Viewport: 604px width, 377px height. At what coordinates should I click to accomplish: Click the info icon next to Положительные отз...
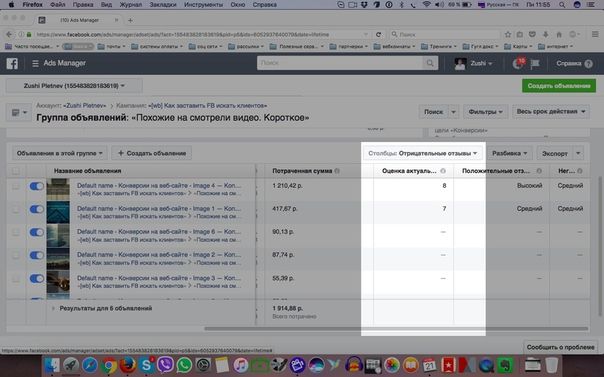pos(539,171)
